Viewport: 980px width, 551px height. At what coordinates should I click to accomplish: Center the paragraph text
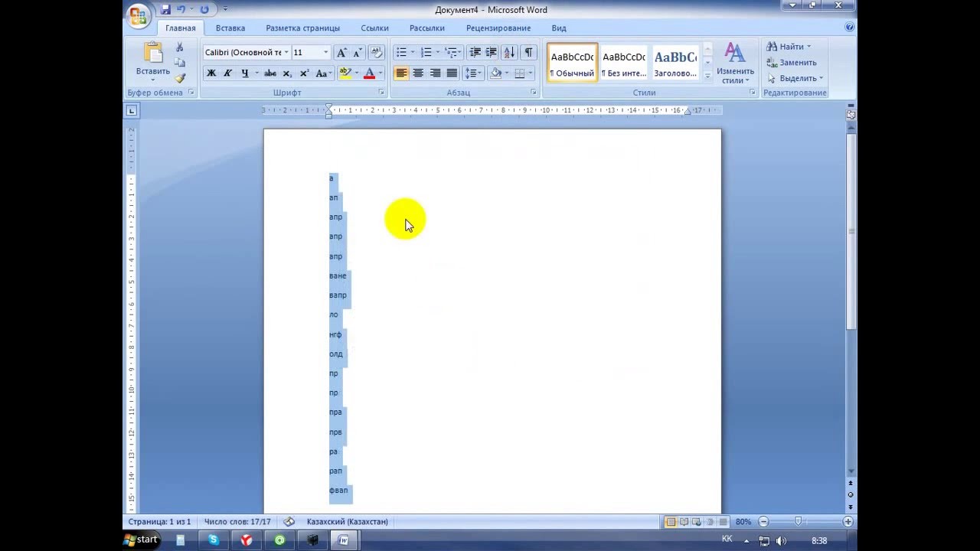[418, 73]
